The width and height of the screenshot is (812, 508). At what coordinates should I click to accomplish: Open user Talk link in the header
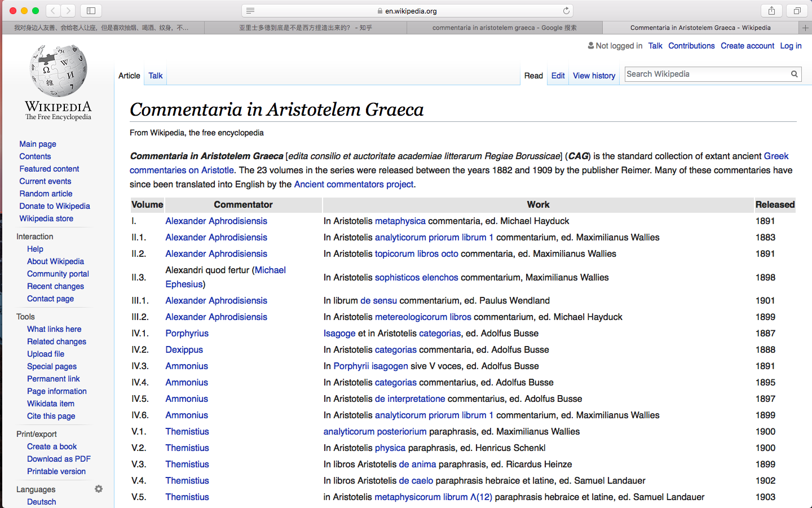pyautogui.click(x=655, y=46)
